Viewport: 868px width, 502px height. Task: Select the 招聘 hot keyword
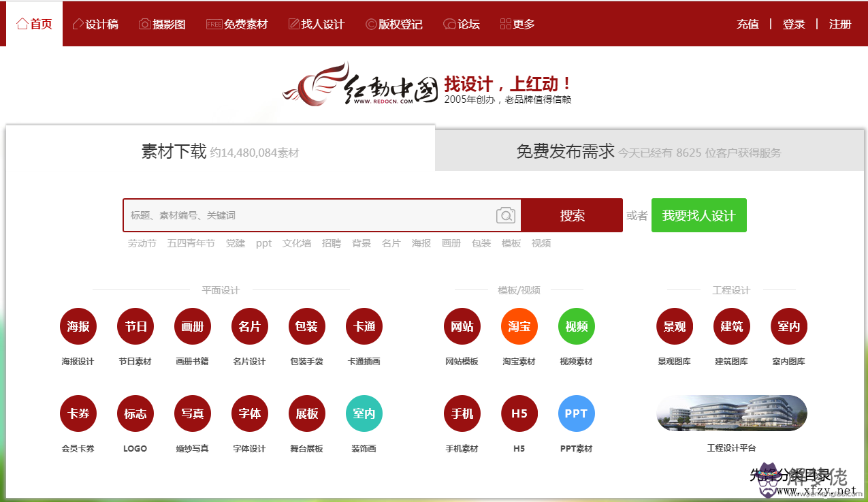[332, 243]
